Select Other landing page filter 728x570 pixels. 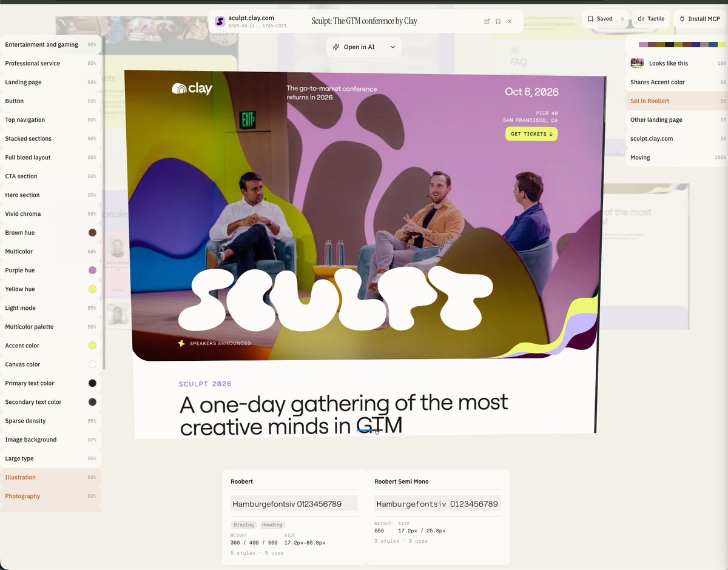(676, 120)
